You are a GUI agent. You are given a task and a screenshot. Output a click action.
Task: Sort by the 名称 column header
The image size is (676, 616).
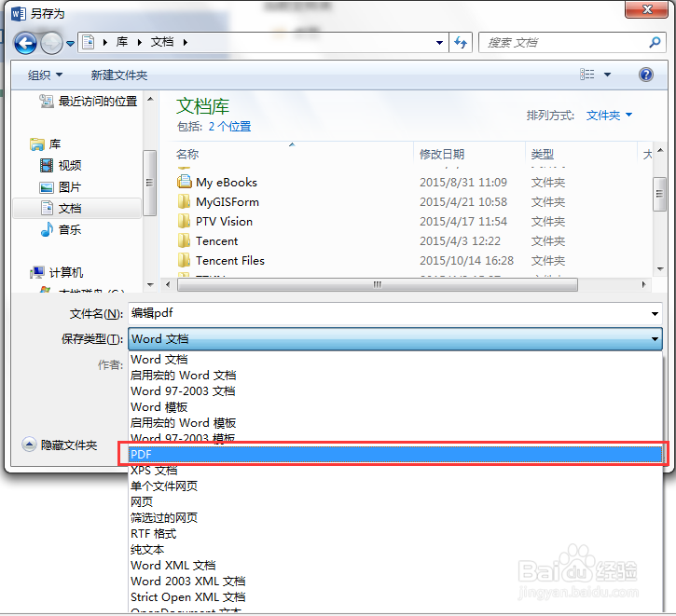click(187, 154)
